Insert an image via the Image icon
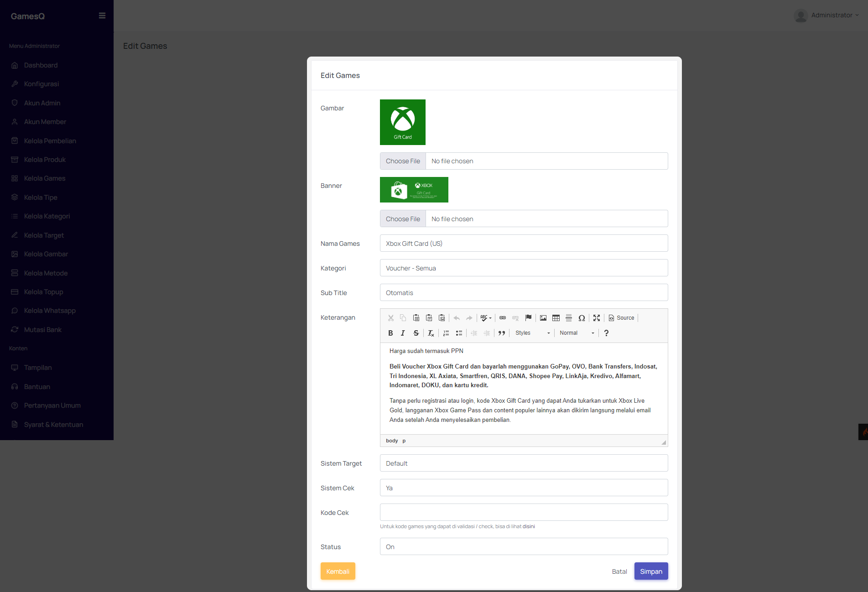This screenshot has height=592, width=868. click(x=543, y=318)
